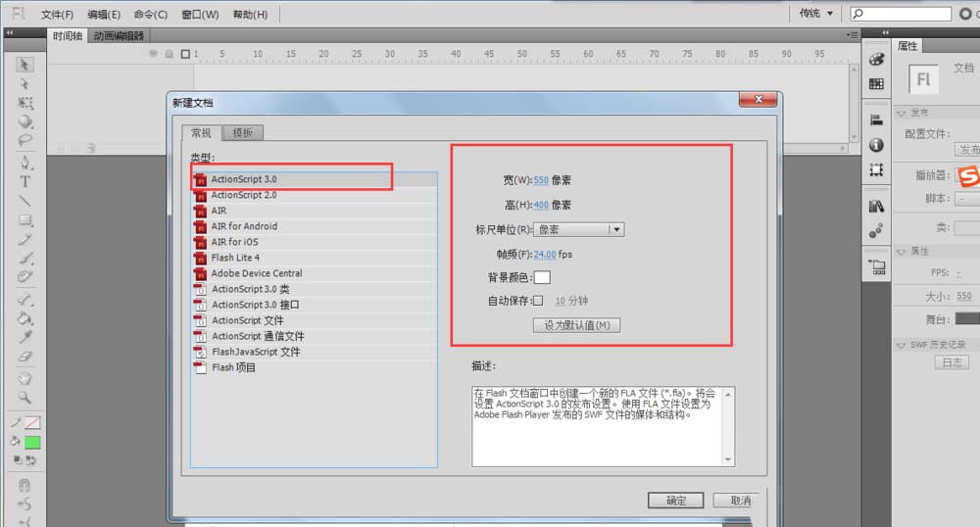
Task: Open the timeline panel options menu
Action: pos(852,35)
